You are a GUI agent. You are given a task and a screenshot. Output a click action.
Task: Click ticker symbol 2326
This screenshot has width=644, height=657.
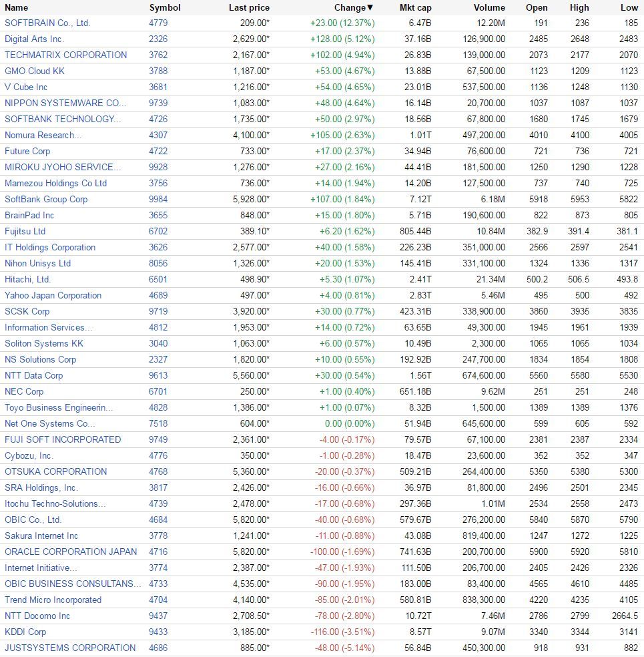pos(158,39)
